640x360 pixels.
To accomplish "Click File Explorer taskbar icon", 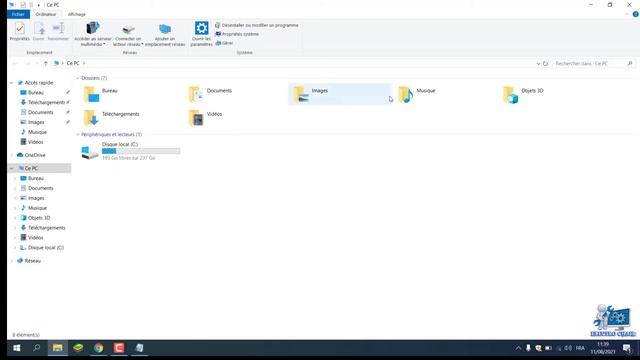I will click(x=58, y=348).
